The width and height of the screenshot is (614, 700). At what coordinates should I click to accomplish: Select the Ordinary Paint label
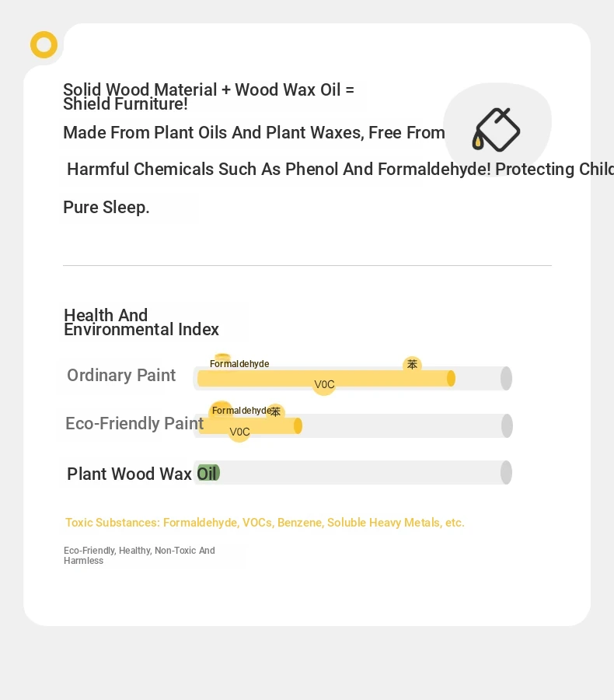121,375
